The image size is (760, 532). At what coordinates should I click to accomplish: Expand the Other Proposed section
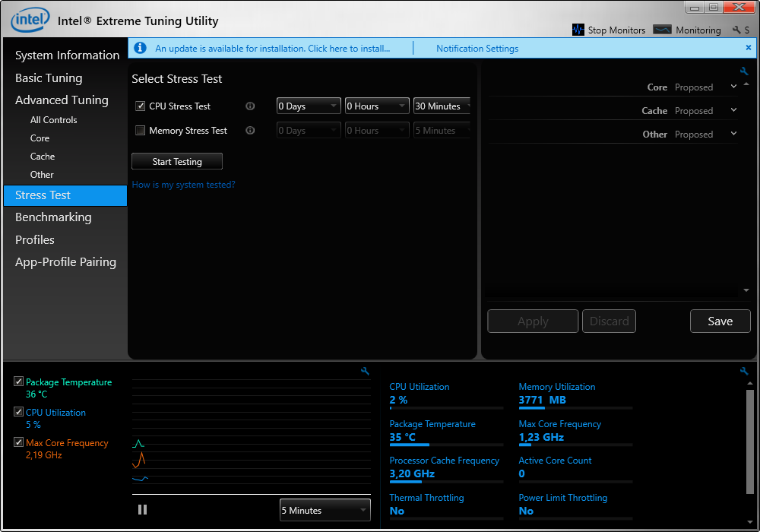pyautogui.click(x=734, y=133)
